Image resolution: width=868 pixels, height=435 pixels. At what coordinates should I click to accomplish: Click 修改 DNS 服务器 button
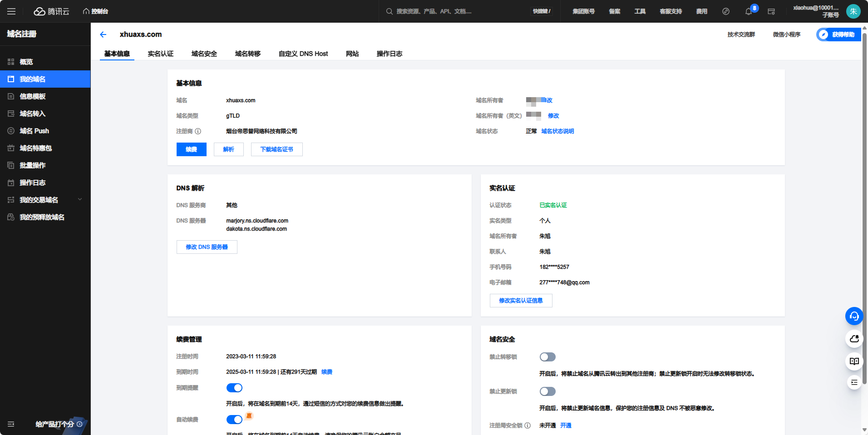point(207,247)
